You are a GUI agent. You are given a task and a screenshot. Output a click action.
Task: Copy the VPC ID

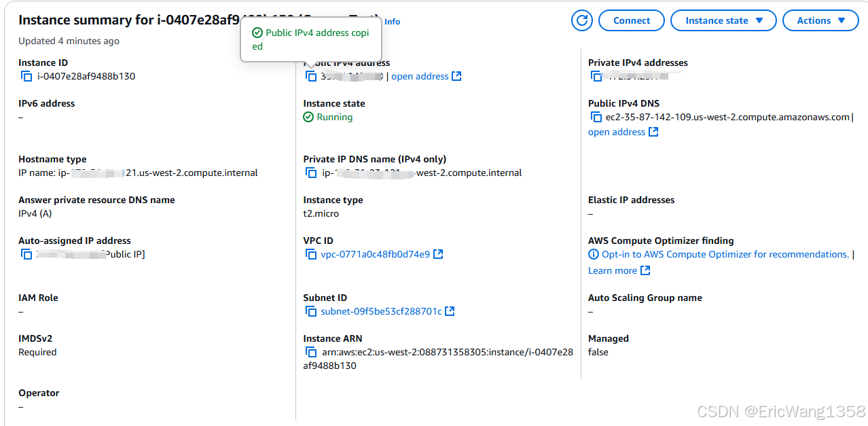(x=310, y=254)
